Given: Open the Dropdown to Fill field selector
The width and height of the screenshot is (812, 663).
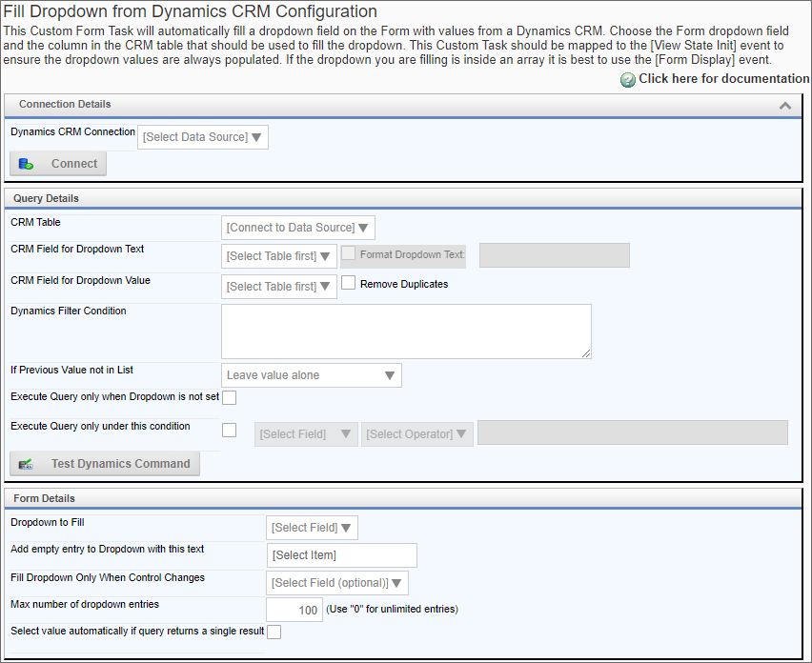Looking at the screenshot, I should (312, 528).
